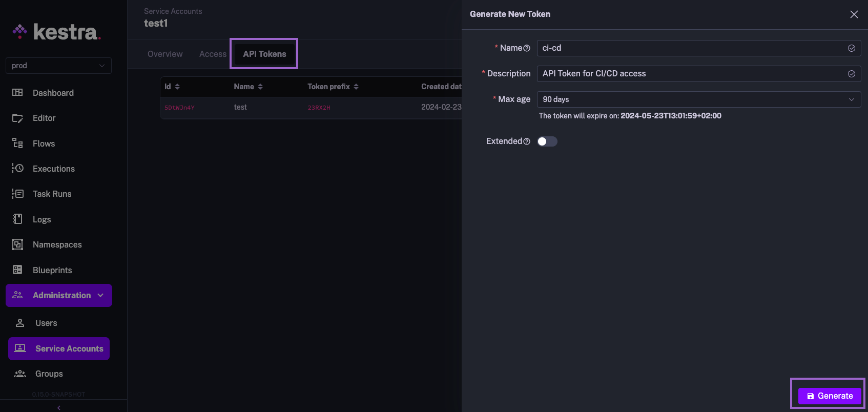
Task: Open Logs using its sidebar icon
Action: (17, 219)
